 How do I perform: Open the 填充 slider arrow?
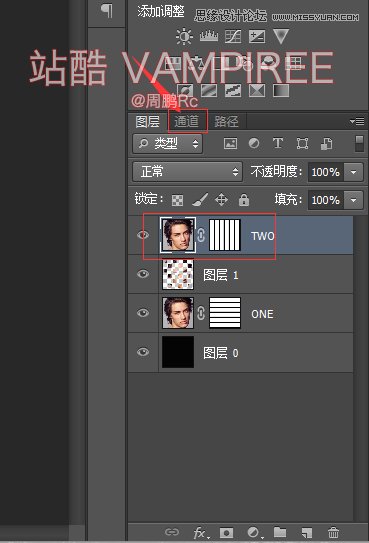(353, 200)
